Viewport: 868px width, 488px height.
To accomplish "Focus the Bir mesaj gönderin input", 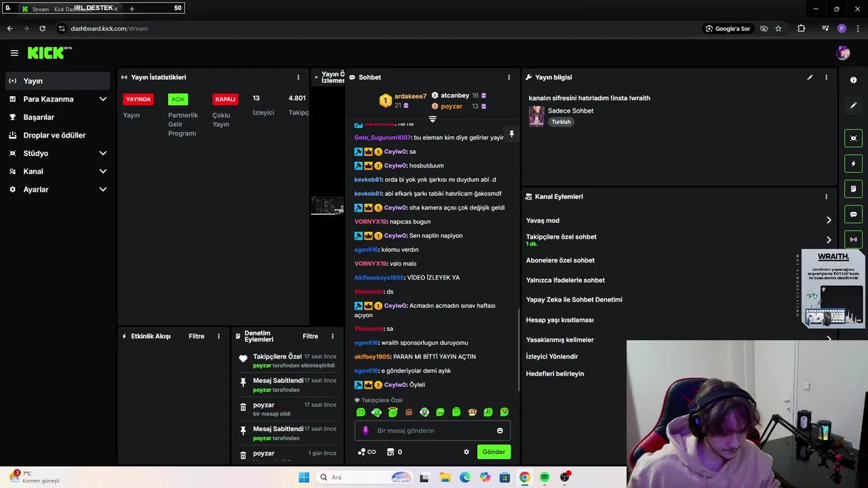I will coord(433,430).
